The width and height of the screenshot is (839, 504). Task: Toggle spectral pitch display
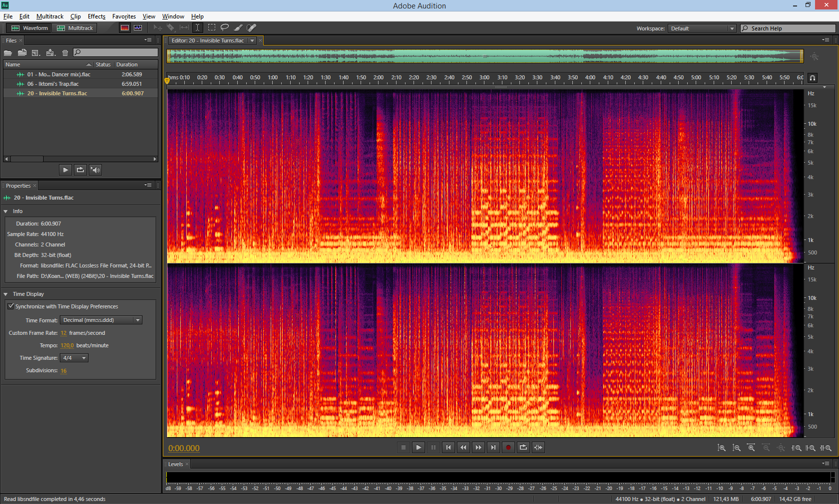coord(138,28)
